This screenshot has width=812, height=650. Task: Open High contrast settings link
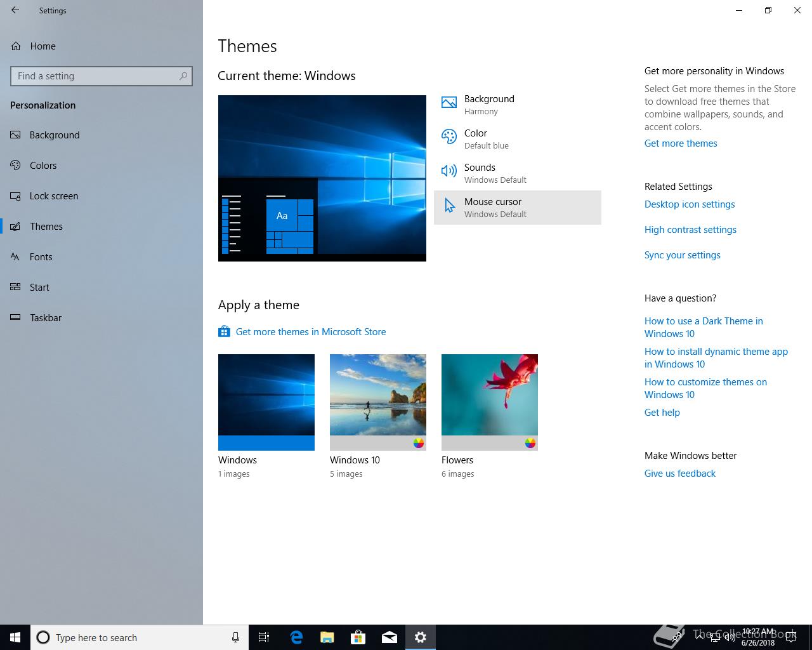[x=690, y=230]
